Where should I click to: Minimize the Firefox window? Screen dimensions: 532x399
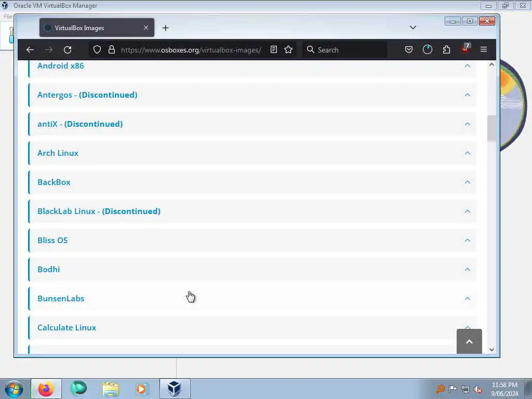click(453, 21)
